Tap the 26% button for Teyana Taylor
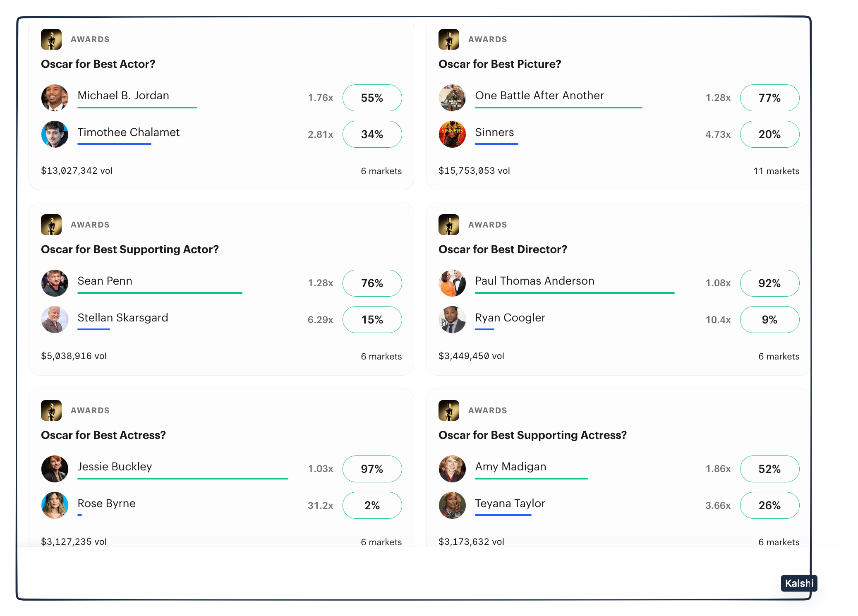Viewport: 858px width, 616px height. click(x=769, y=505)
